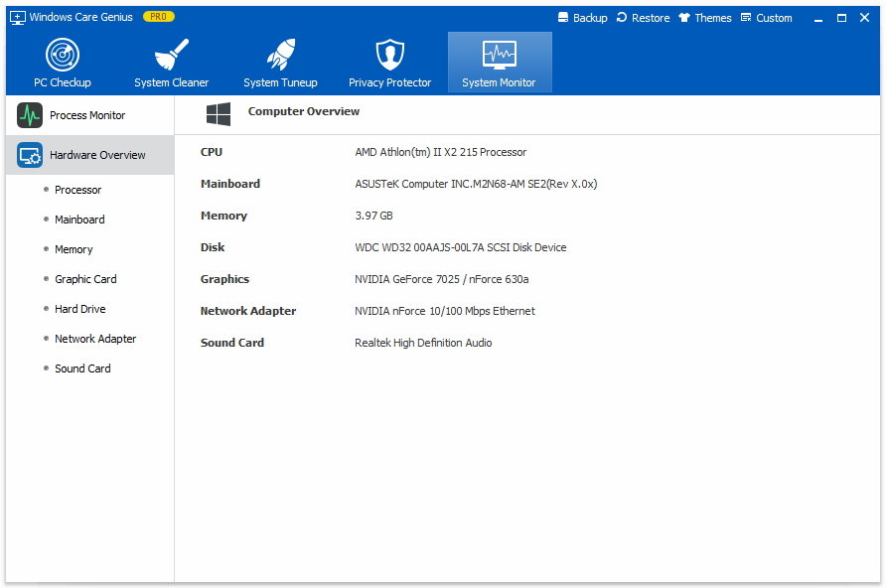
Task: Click the Computer Overview heading
Action: click(303, 111)
